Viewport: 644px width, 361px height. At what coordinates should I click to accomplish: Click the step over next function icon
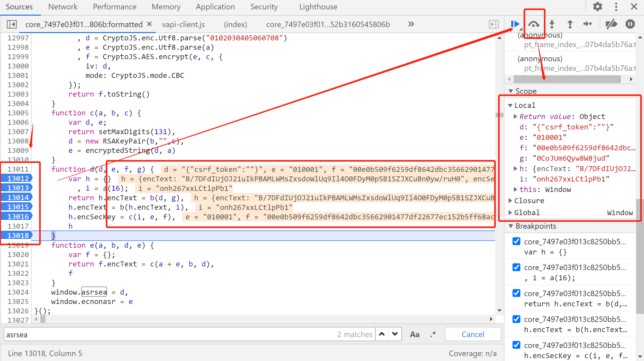[x=534, y=24]
